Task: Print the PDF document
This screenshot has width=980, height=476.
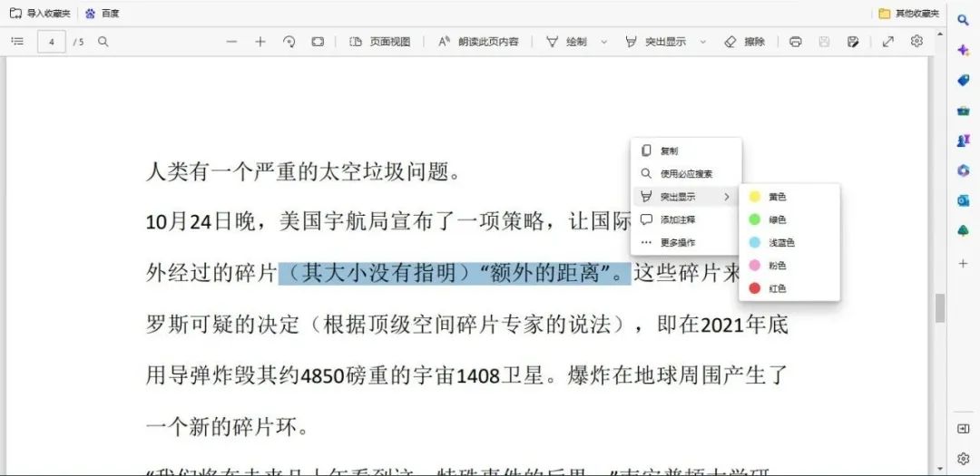Action: 795,42
